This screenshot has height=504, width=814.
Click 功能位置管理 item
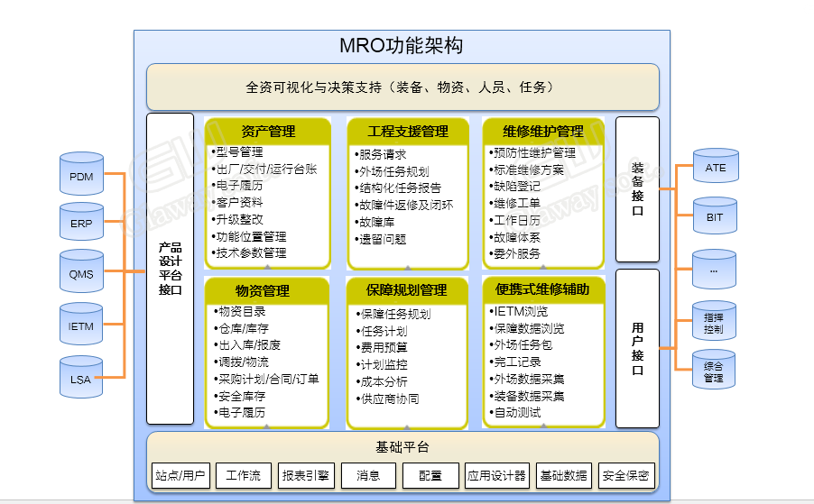(251, 236)
